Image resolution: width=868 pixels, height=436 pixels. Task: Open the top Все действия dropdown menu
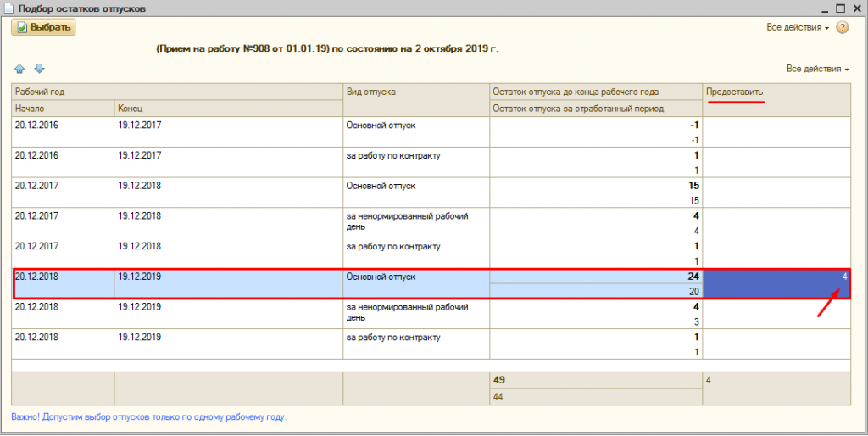[798, 28]
